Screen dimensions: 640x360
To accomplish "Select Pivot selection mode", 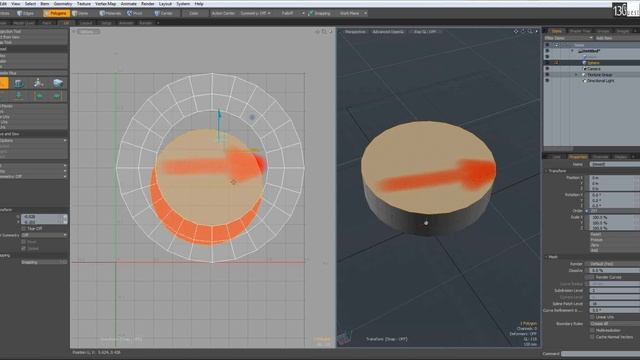I will (x=136, y=13).
